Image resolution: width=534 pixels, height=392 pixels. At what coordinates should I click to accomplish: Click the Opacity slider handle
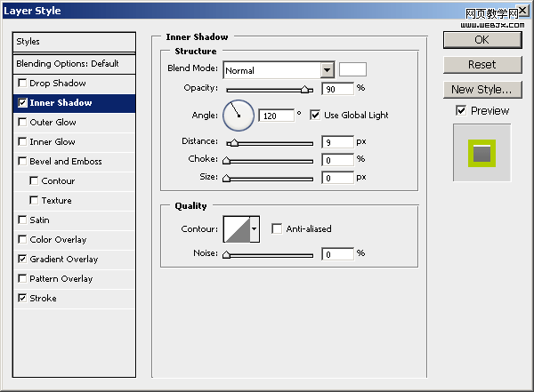pos(305,90)
